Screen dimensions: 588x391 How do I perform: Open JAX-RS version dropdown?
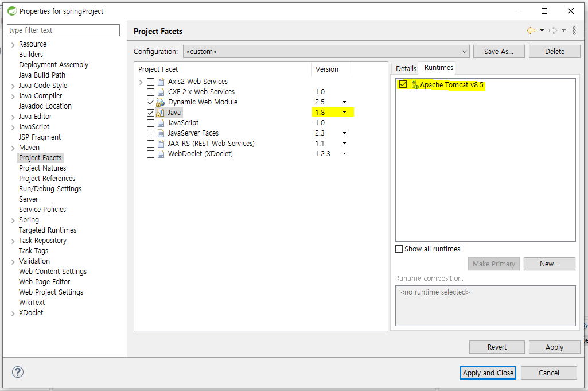344,144
